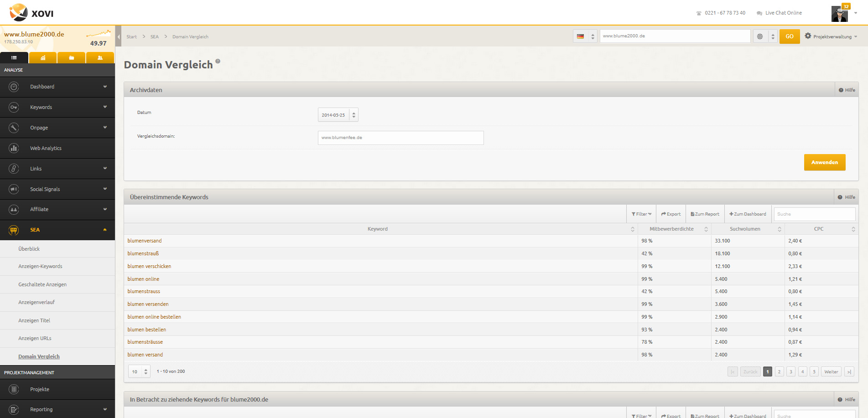Sort by the Mitbewerberdichte column
This screenshot has width=868, height=418.
tap(675, 229)
